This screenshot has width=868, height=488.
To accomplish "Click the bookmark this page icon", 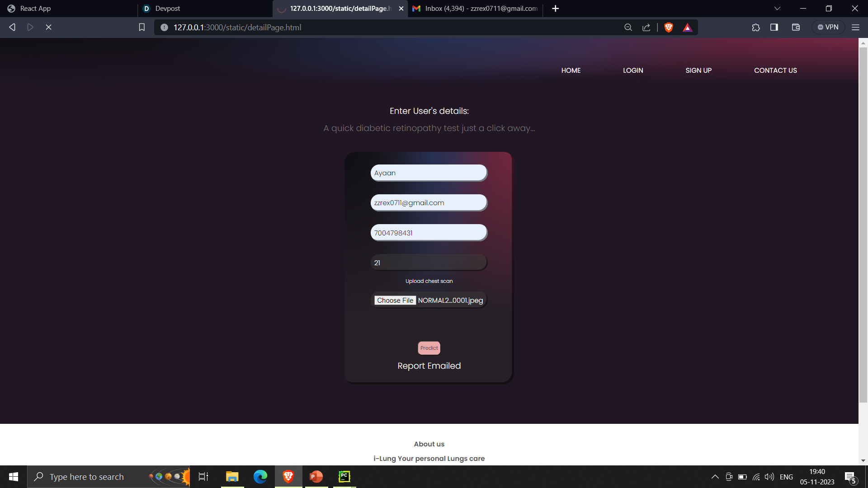I will tap(142, 28).
